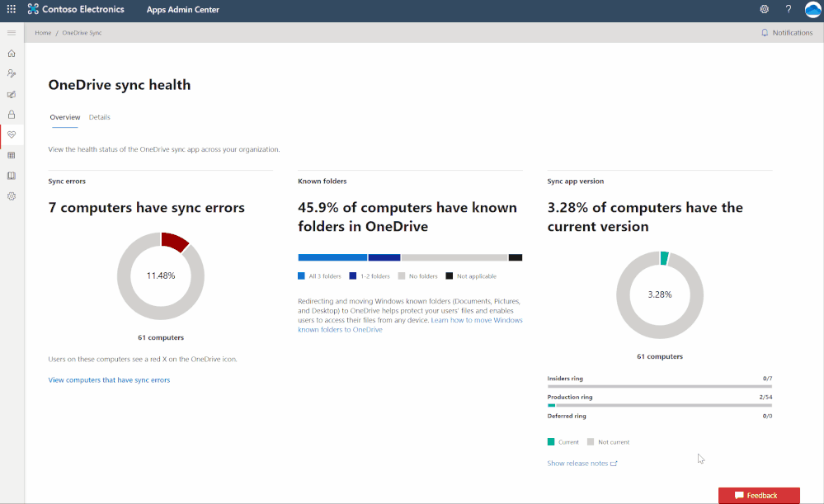Screen dimensions: 824x504
Task: Click the No folders gray legend swatch
Action: 402,276
